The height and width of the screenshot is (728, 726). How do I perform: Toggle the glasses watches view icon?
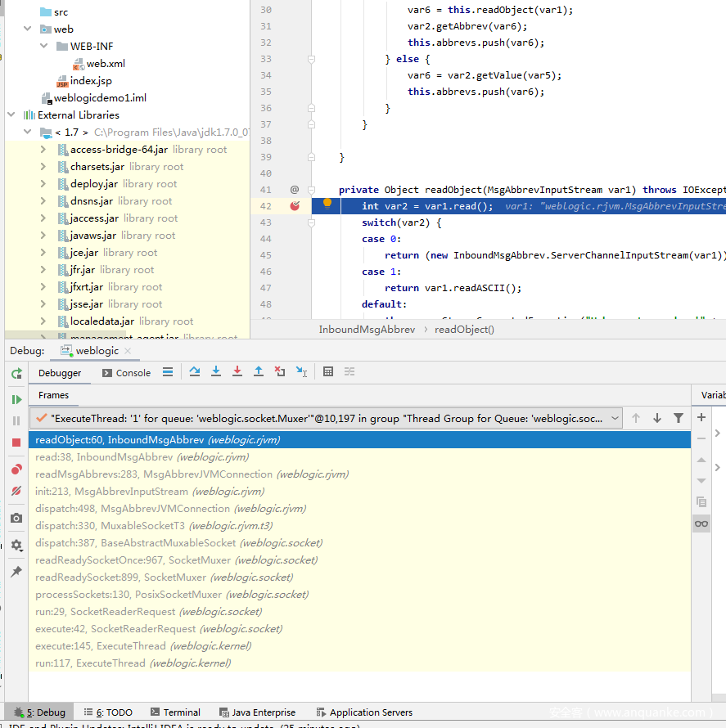pos(701,524)
